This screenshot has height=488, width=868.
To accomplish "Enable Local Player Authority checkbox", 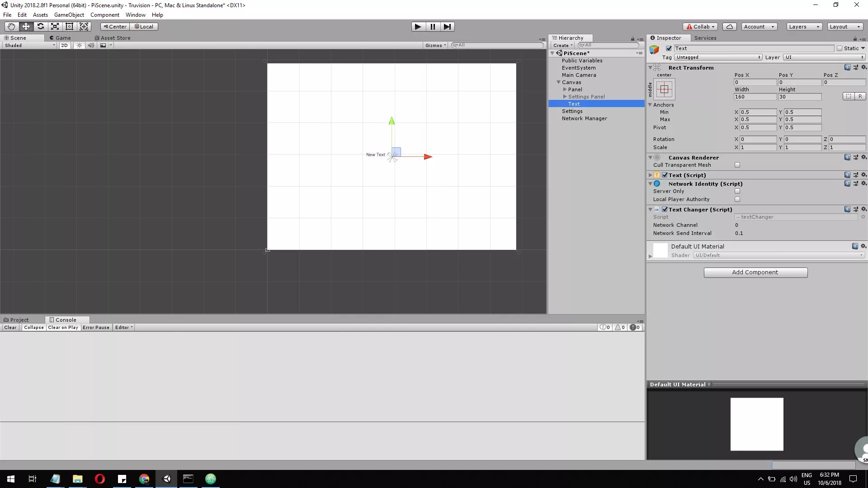I will click(737, 199).
